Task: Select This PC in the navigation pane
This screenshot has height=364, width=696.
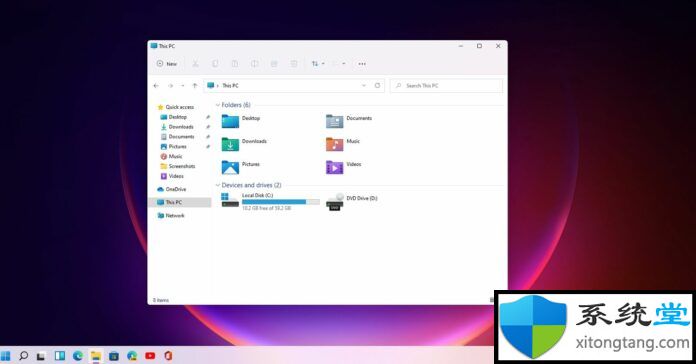Action: point(180,202)
